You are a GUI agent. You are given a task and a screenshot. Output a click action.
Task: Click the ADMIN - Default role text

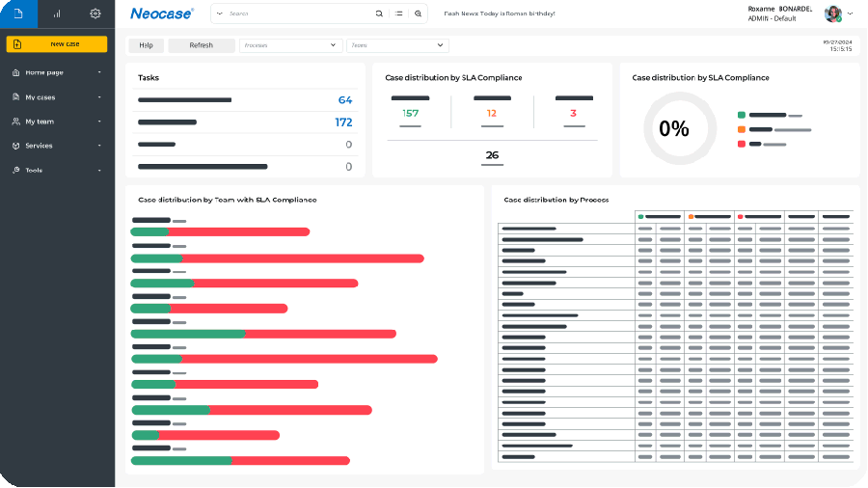pyautogui.click(x=772, y=18)
